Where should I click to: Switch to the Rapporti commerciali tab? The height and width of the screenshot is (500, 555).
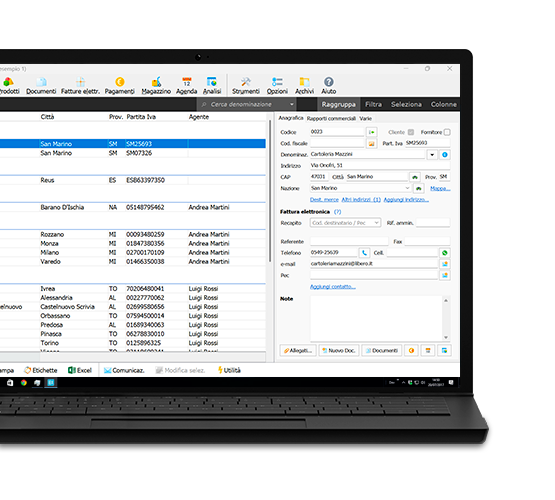point(331,119)
